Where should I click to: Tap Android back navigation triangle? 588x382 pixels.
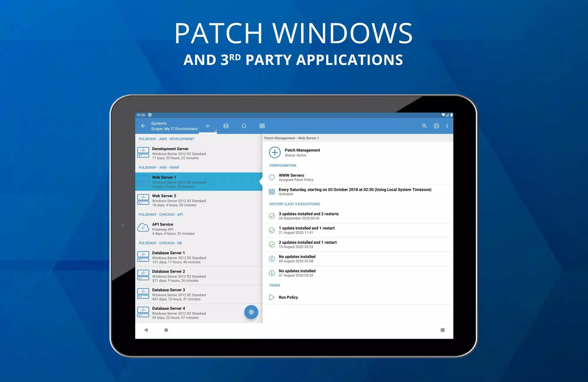[x=146, y=330]
